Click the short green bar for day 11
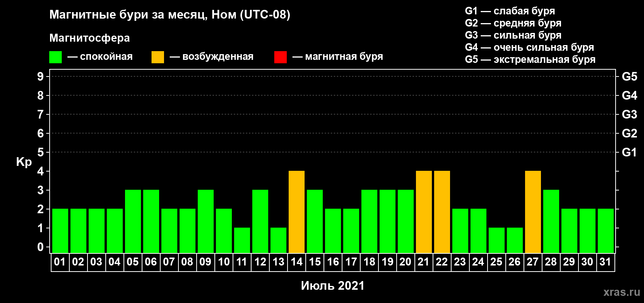644x303 pixels. tap(242, 240)
